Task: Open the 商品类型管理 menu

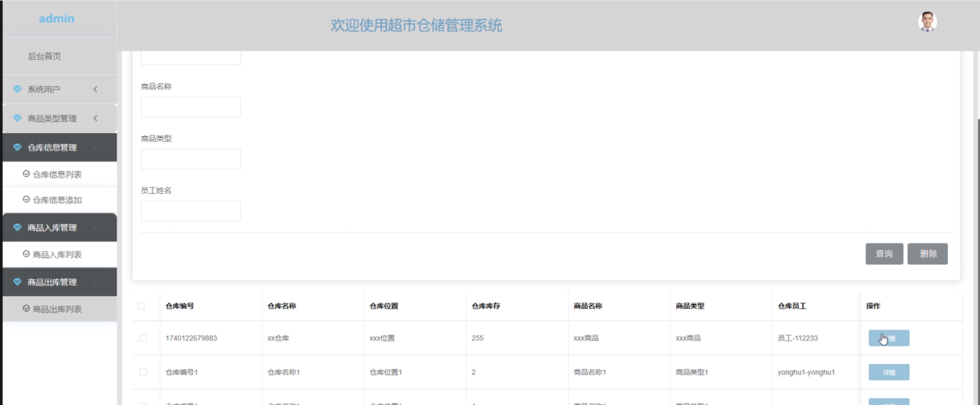Action: [x=59, y=118]
